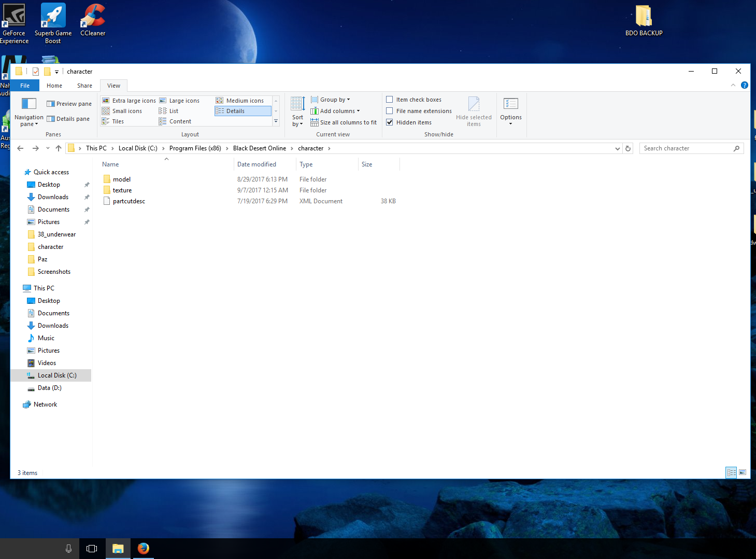Switch to the Home ribbon tab

pyautogui.click(x=54, y=86)
